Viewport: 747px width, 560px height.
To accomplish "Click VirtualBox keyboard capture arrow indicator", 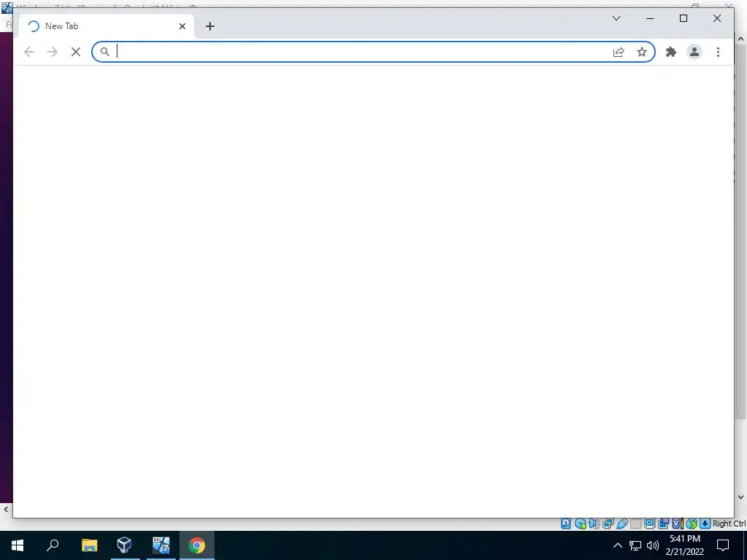I will tap(705, 524).
